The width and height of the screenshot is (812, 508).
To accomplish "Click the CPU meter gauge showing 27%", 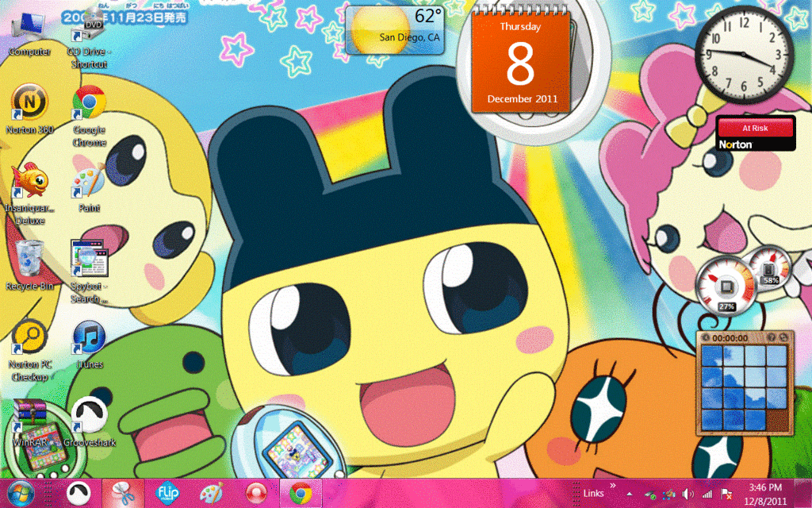I will pos(726,287).
